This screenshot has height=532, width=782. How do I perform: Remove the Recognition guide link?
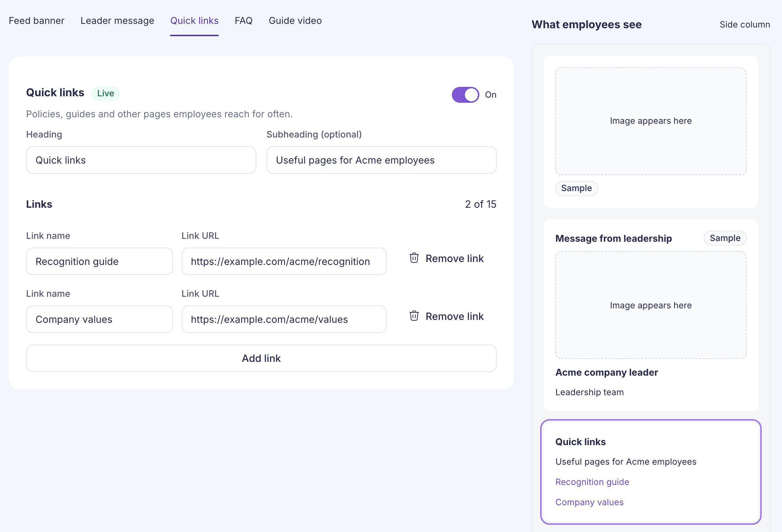point(447,258)
